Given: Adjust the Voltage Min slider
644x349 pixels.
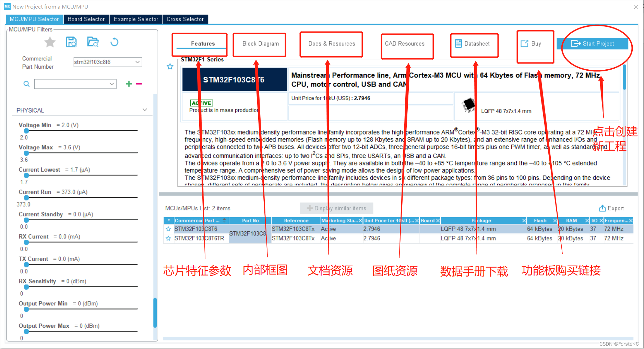Looking at the screenshot, I should (x=26, y=130).
